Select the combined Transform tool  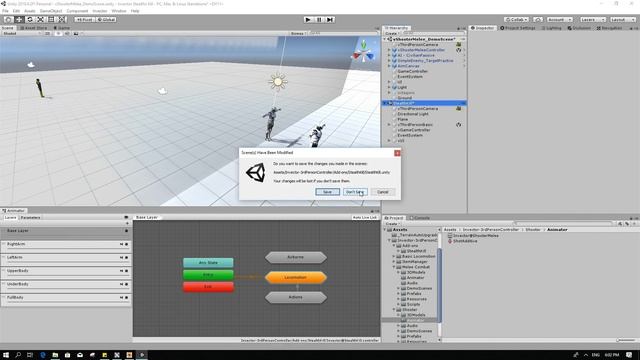click(x=62, y=20)
